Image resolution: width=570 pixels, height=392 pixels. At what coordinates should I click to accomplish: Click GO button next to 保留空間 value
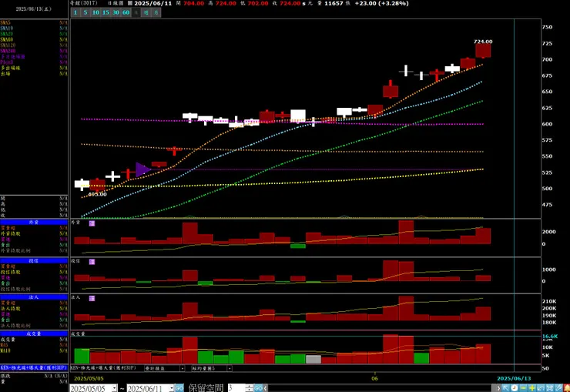pyautogui.click(x=259, y=388)
